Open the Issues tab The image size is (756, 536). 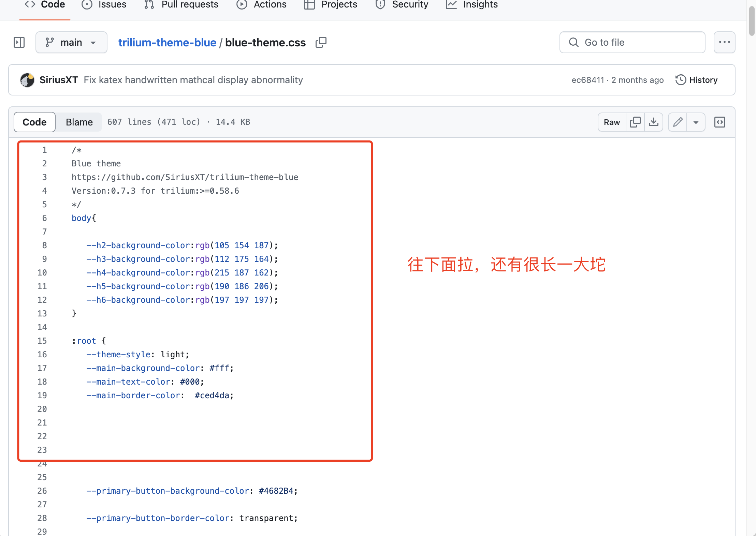point(104,5)
